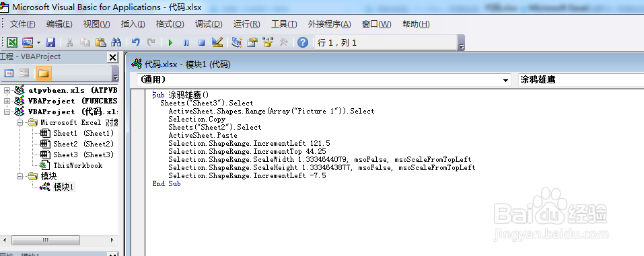Toggle Folders icon in project panel

point(44,73)
